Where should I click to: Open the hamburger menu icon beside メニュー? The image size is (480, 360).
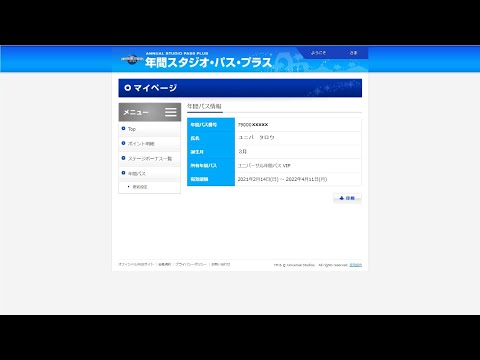point(171,112)
